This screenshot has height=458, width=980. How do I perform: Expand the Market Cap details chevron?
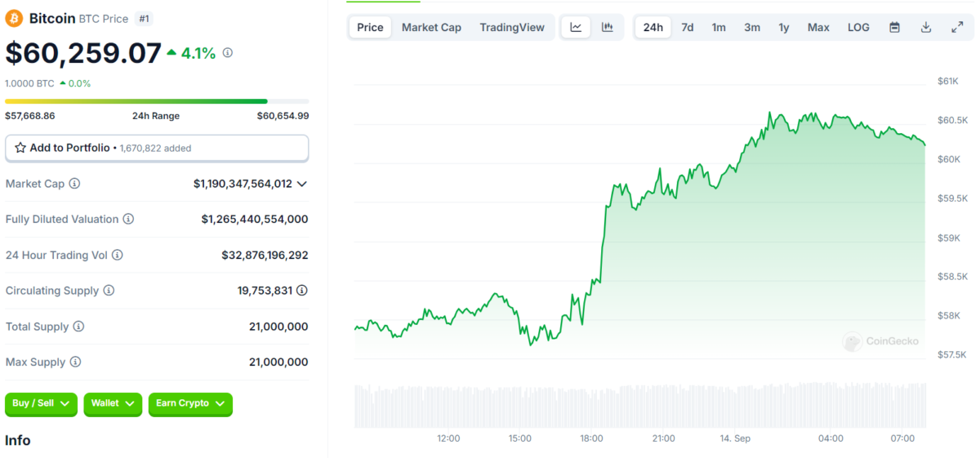click(302, 184)
